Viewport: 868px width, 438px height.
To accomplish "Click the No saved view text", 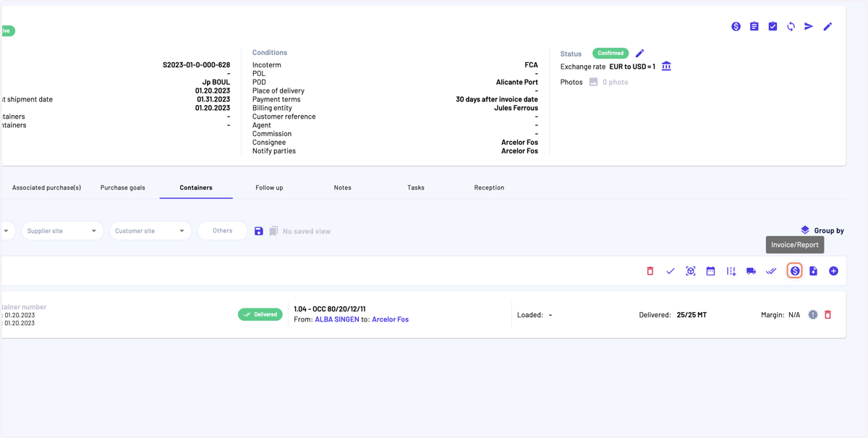I will point(307,232).
